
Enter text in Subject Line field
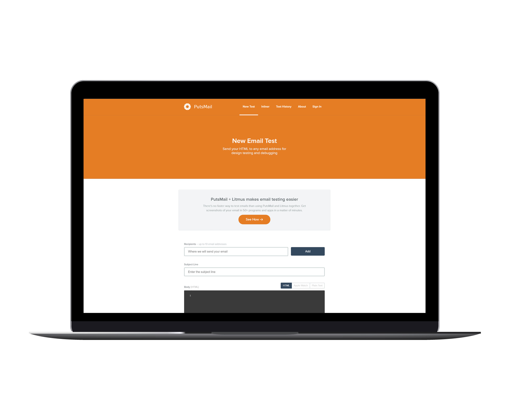[254, 272]
